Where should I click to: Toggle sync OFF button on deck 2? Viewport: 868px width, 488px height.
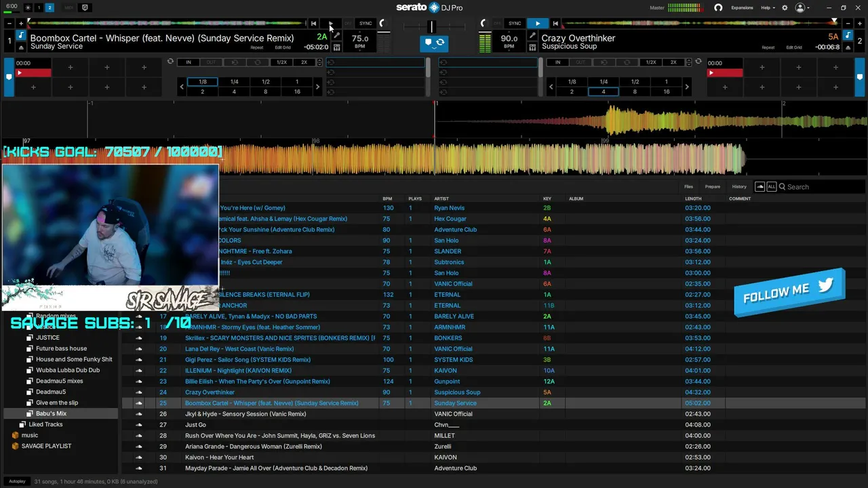point(498,23)
